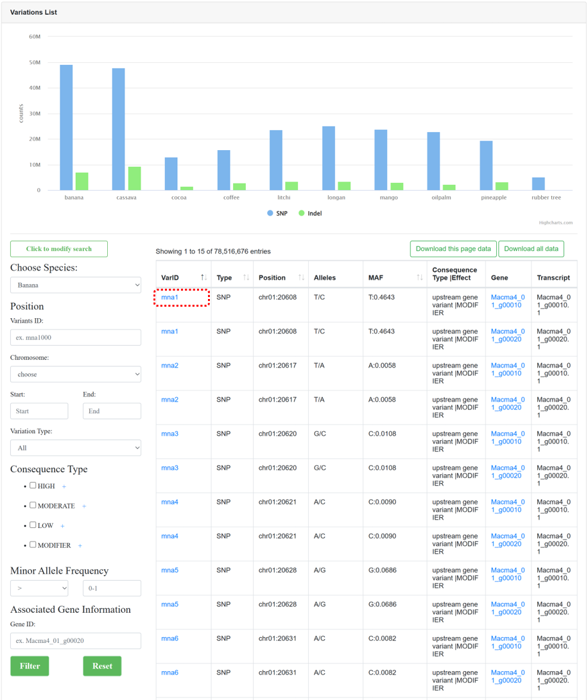The height and width of the screenshot is (700, 588).
Task: Open the Choose Species dropdown showing Banana
Action: [76, 285]
